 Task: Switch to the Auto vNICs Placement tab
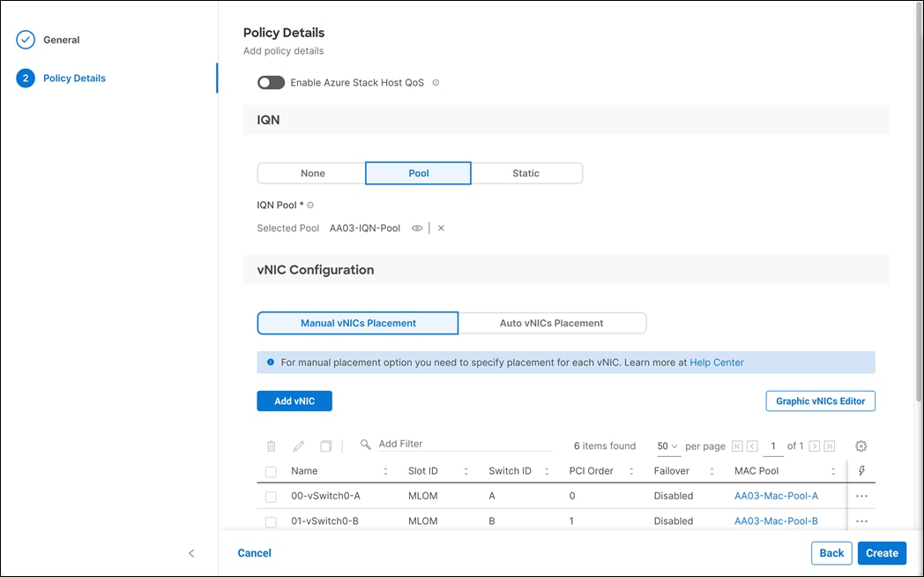pyautogui.click(x=553, y=323)
